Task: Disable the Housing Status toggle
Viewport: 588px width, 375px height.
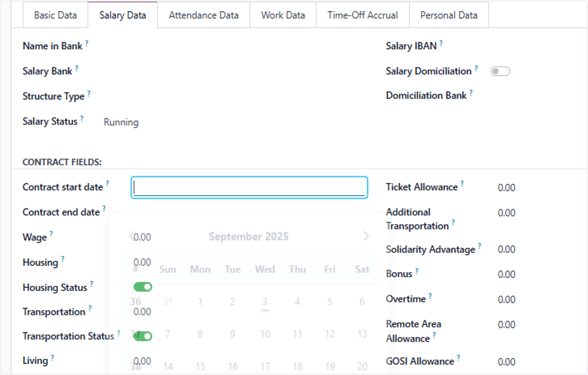Action: tap(143, 287)
